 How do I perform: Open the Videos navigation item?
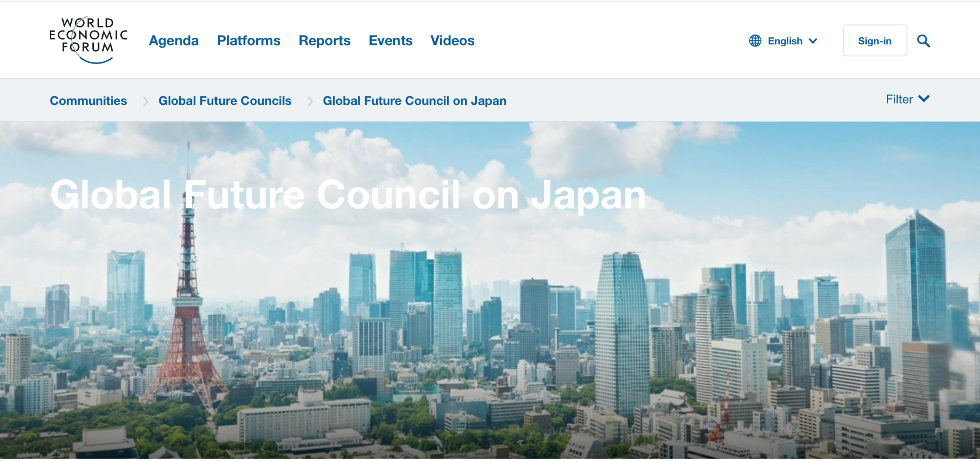coord(452,40)
